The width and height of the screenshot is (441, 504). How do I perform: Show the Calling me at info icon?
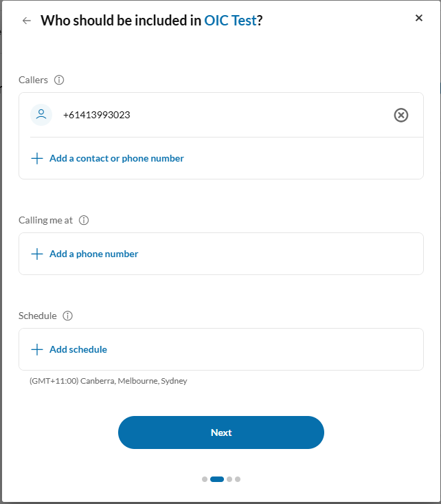point(84,220)
